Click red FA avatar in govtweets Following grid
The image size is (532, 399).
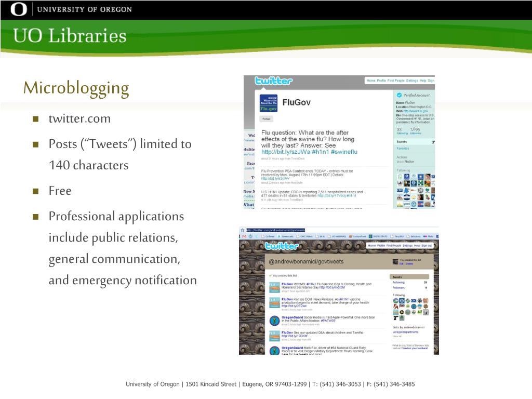(395, 307)
